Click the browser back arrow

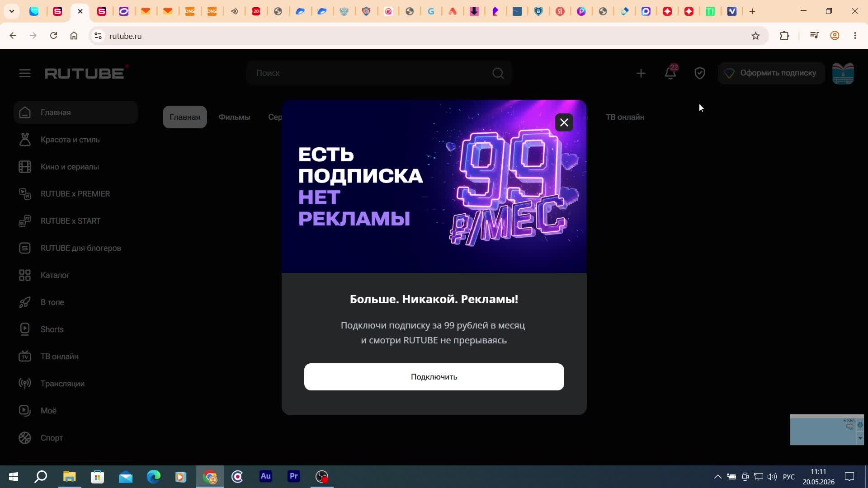[13, 36]
